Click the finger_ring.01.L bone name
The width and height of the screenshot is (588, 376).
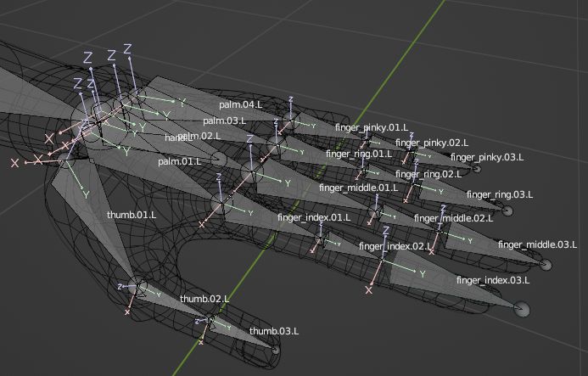click(x=359, y=154)
